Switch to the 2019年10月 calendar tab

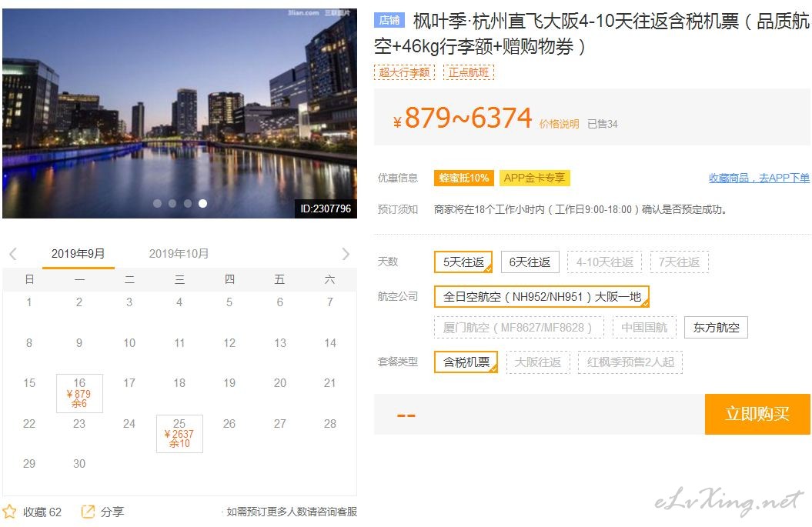[x=179, y=254]
